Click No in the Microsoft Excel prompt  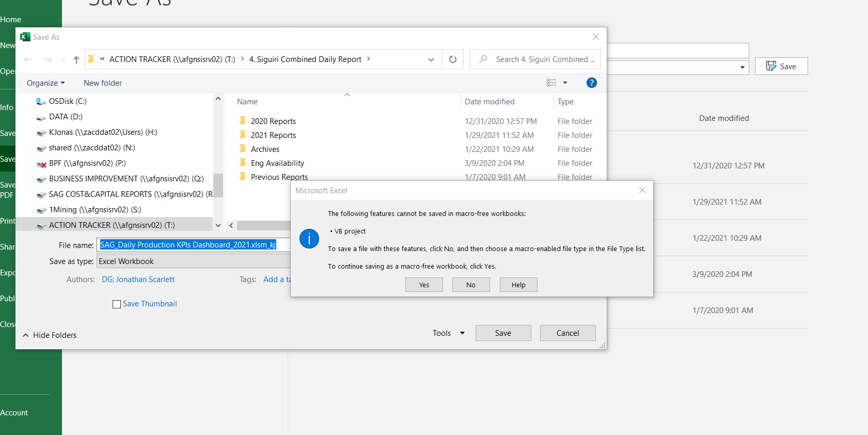tap(471, 285)
